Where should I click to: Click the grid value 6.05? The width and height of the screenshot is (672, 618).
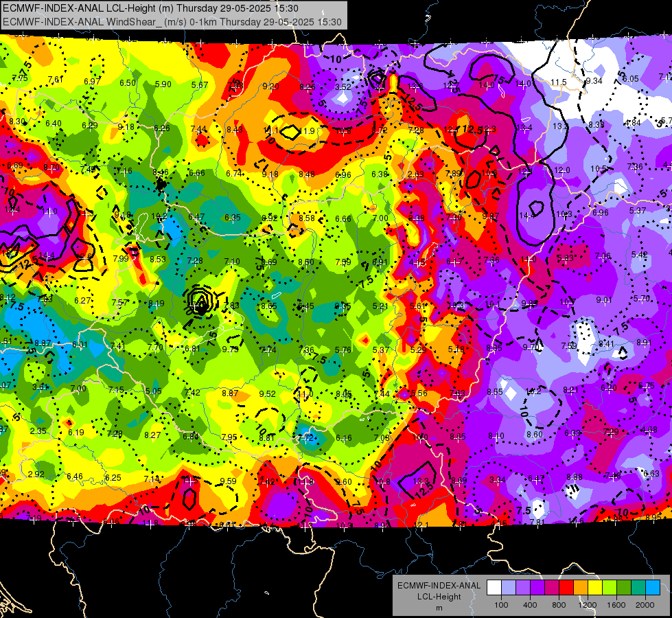pos(630,78)
